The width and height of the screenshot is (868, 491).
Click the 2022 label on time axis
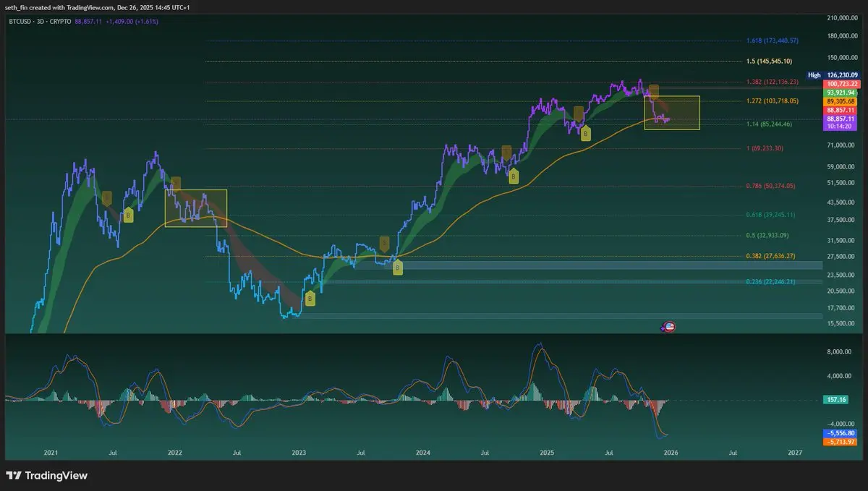pos(174,453)
